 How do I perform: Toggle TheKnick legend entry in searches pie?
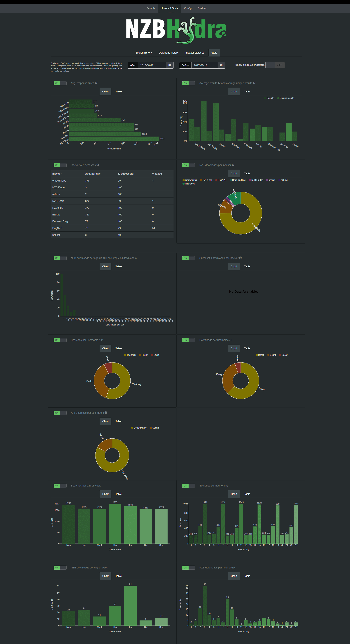pos(130,355)
